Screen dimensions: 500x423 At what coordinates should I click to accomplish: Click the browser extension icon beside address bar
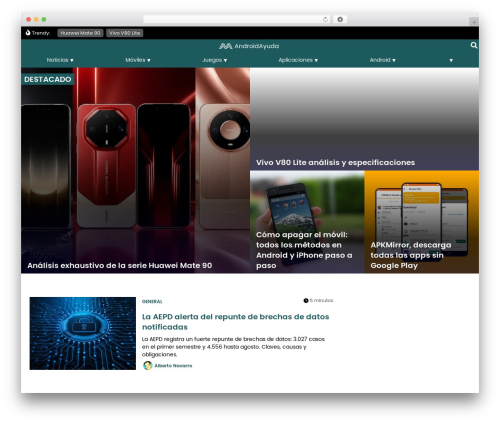340,19
